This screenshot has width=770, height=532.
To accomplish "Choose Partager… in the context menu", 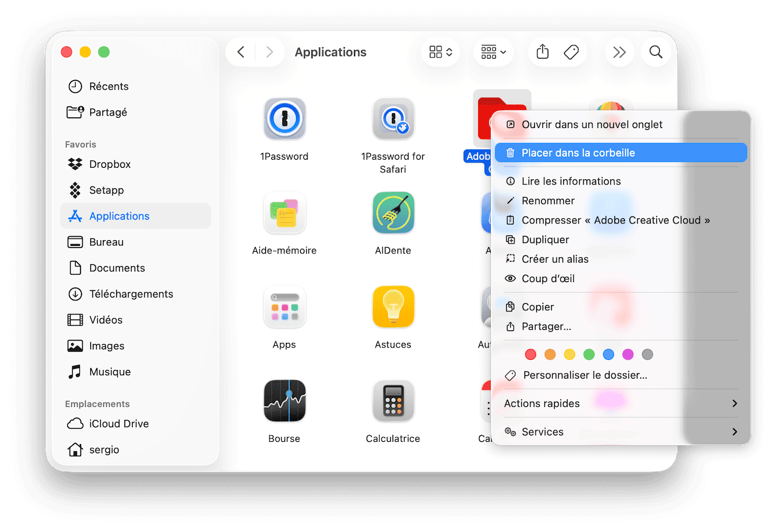I will (621, 326).
